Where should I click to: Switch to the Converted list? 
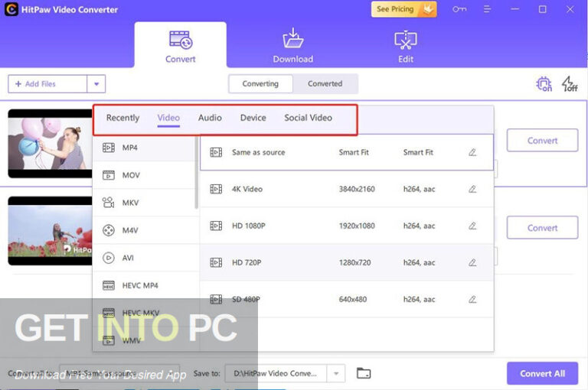[325, 83]
